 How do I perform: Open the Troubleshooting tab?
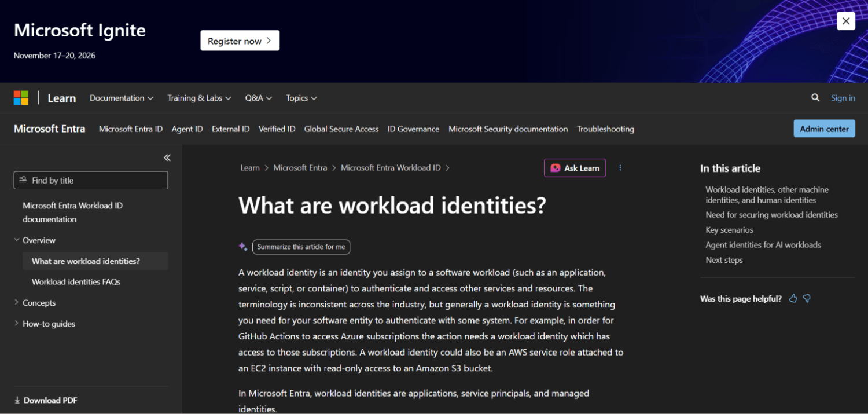pos(605,129)
